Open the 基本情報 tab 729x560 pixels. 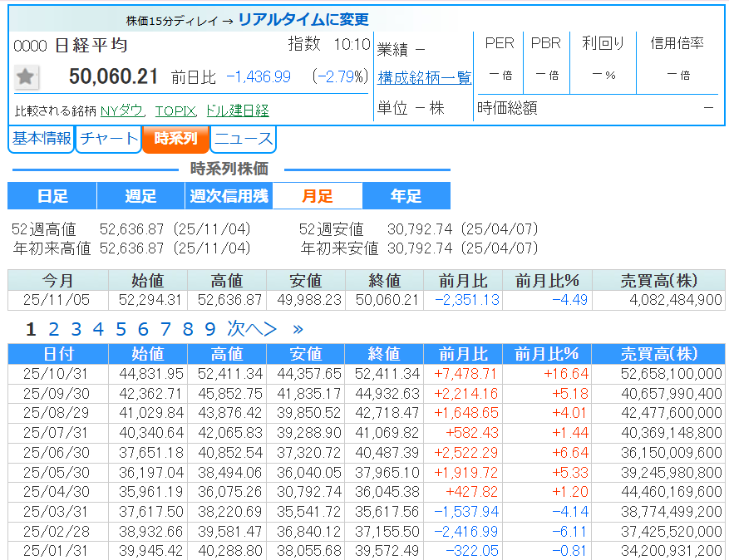41,139
